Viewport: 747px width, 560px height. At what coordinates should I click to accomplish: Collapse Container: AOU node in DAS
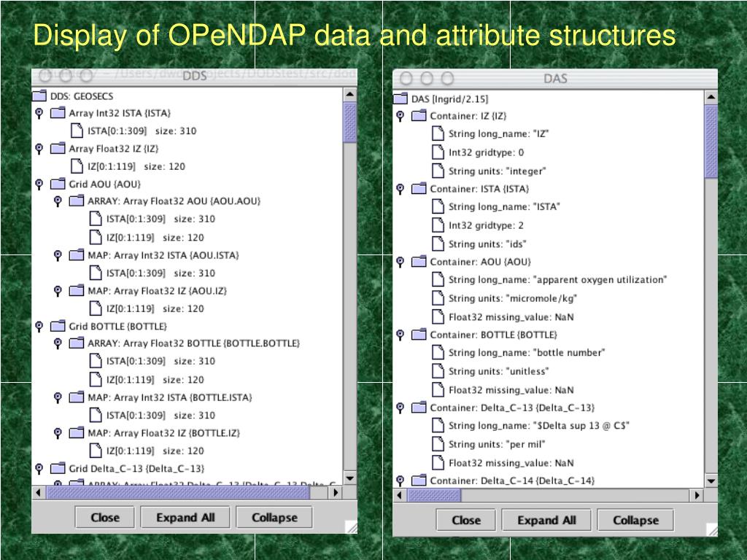coord(400,262)
